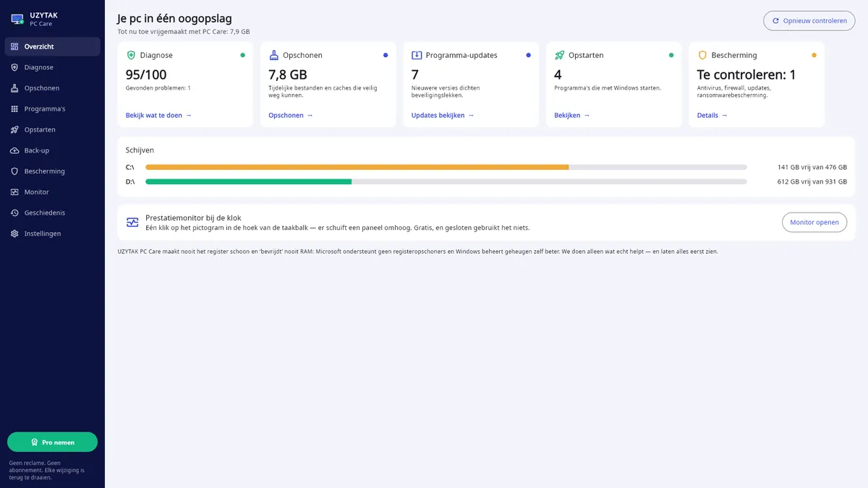Click the Prestatiemonitor bij de klok title
868x488 pixels.
point(193,218)
